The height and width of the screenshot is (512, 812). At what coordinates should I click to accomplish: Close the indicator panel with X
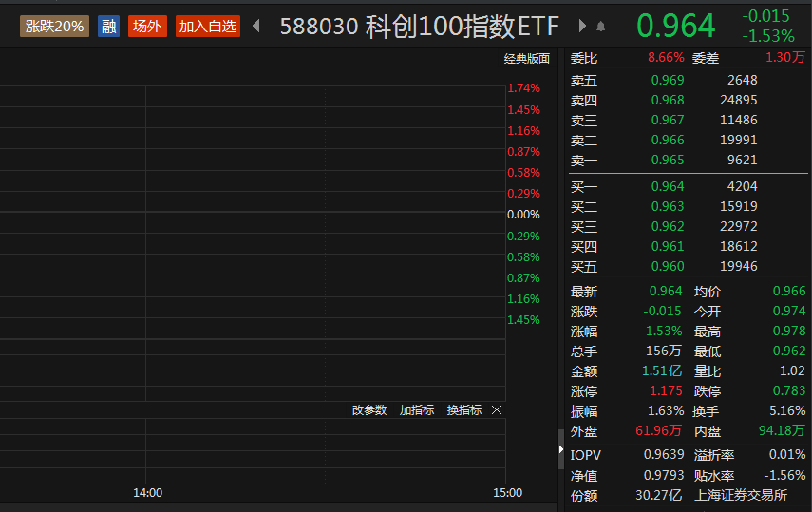[x=497, y=410]
